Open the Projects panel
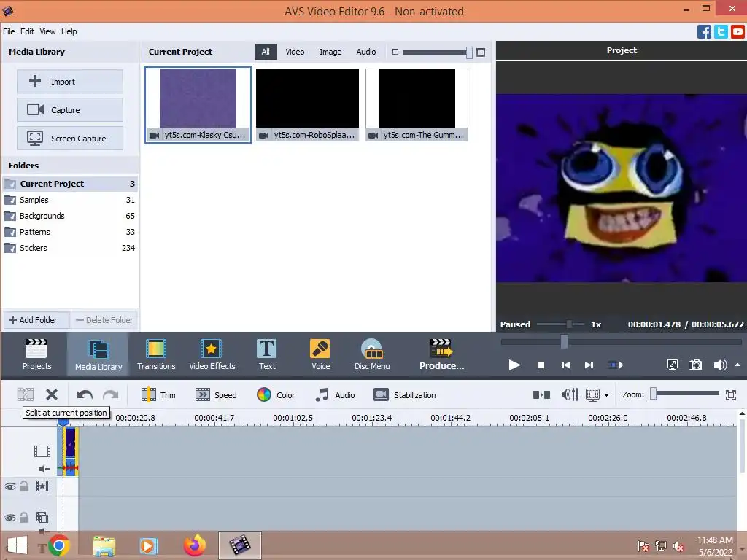The width and height of the screenshot is (747, 560). [x=36, y=354]
